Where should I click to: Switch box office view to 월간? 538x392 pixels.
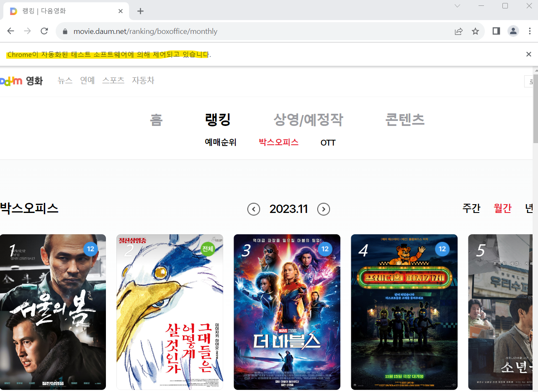click(503, 208)
